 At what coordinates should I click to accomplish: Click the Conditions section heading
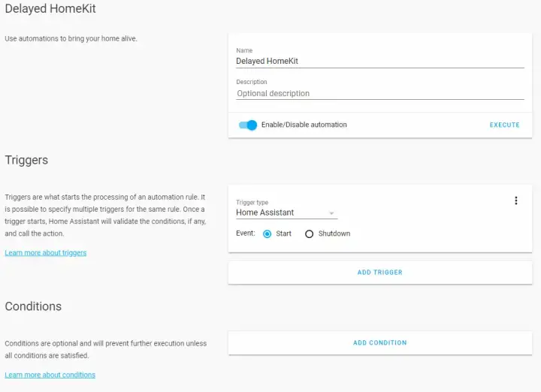point(33,306)
